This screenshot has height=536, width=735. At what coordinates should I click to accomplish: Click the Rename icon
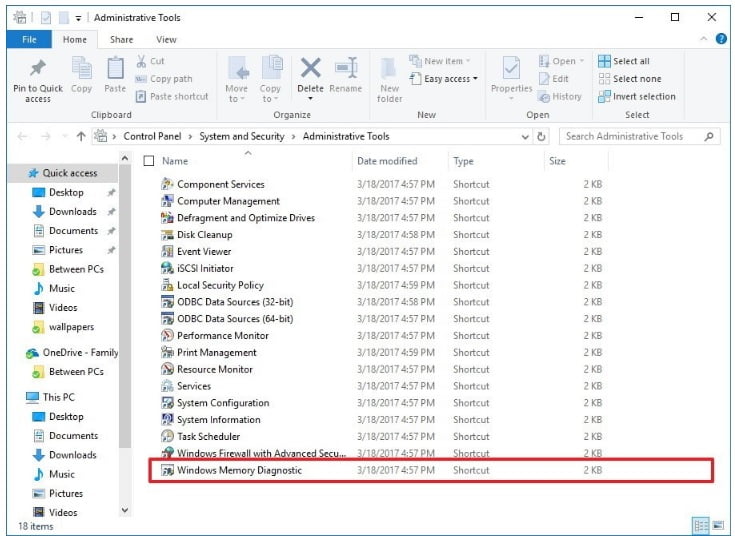346,68
